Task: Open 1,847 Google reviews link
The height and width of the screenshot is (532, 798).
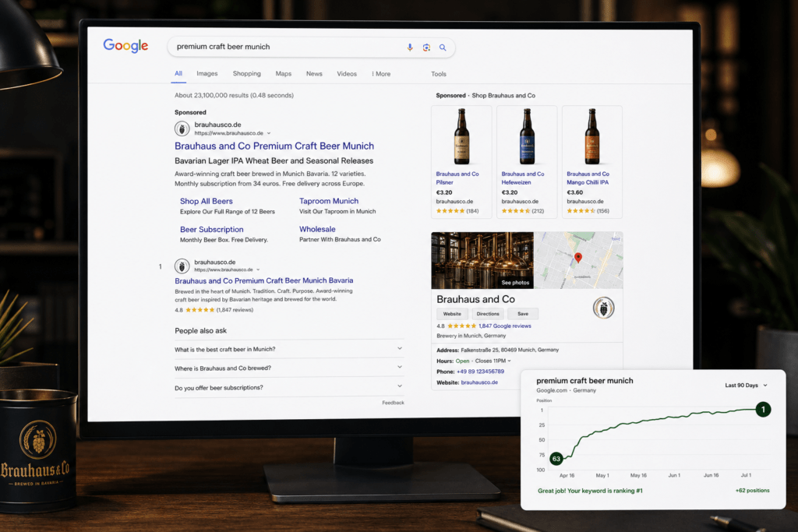Action: [x=504, y=326]
